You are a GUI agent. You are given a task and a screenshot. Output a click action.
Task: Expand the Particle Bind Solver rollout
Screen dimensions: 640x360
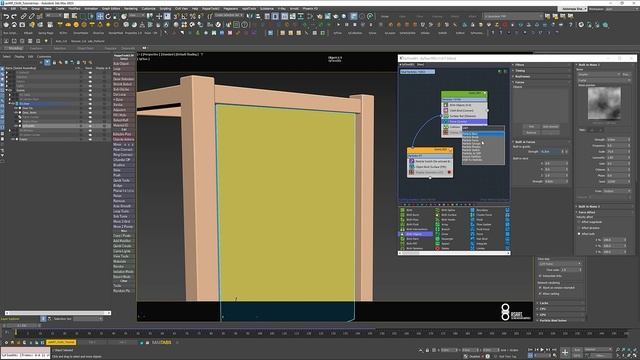[x=561, y=320]
